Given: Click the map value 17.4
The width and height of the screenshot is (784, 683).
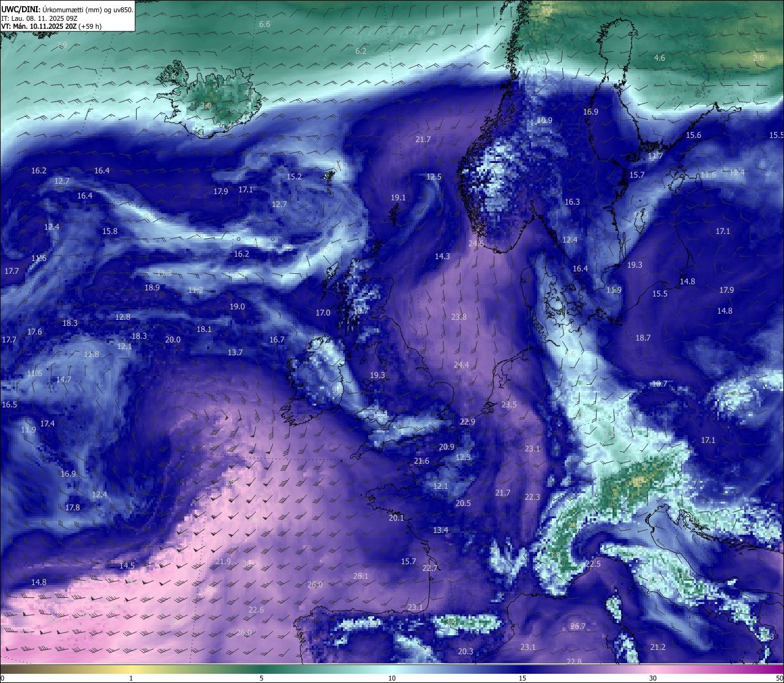Looking at the screenshot, I should [47, 424].
